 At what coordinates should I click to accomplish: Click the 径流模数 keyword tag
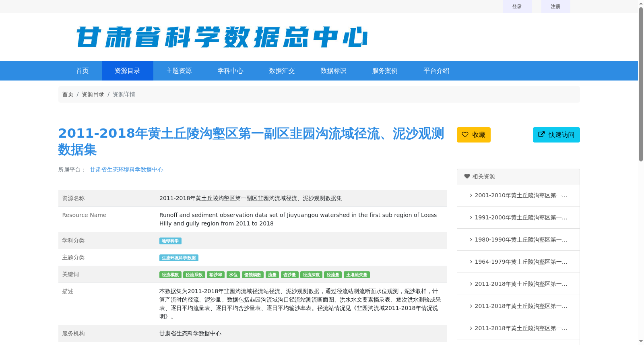(170, 275)
